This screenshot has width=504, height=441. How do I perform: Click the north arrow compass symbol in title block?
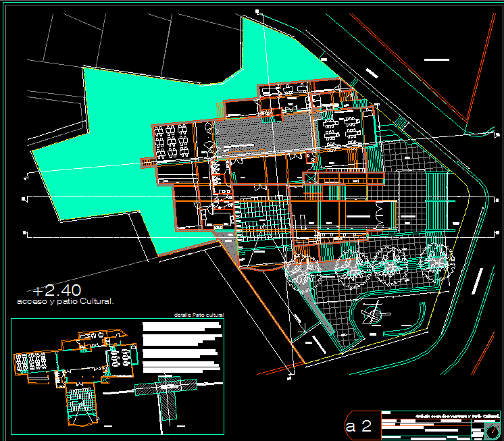click(493, 430)
